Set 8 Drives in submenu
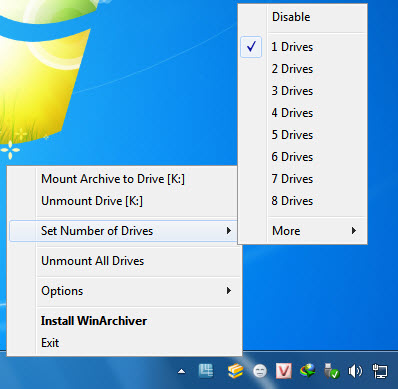Viewport: 398px width, 389px height. tap(303, 201)
